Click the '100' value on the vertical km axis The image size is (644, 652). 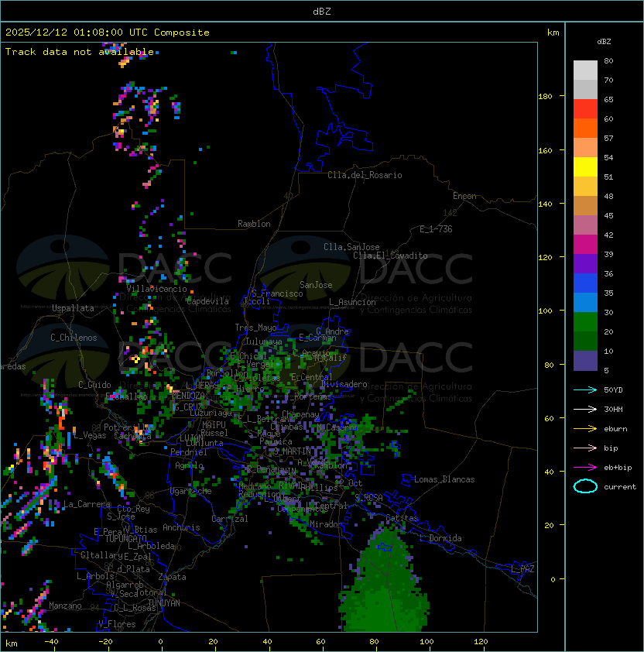click(545, 311)
